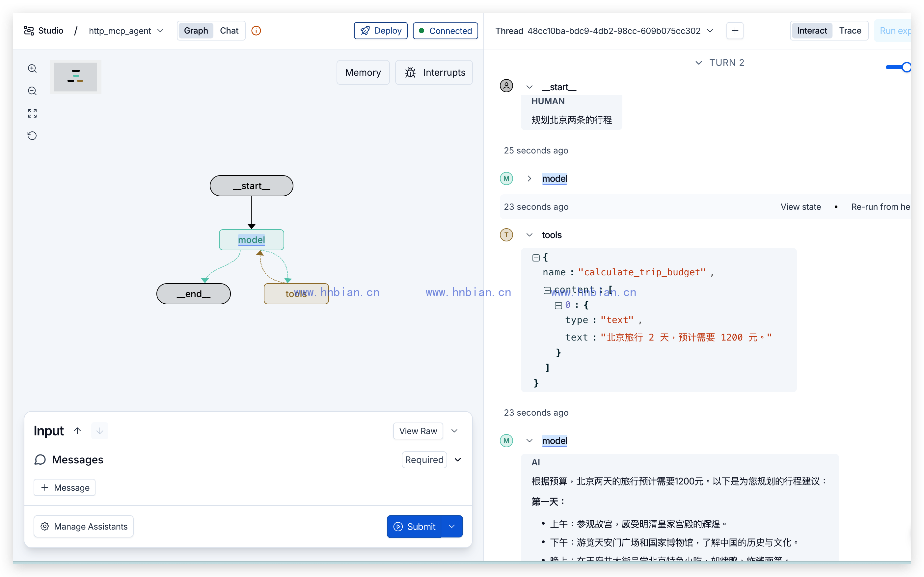Image resolution: width=924 pixels, height=577 pixels.
Task: Fit the graph to view icon
Action: tap(32, 113)
